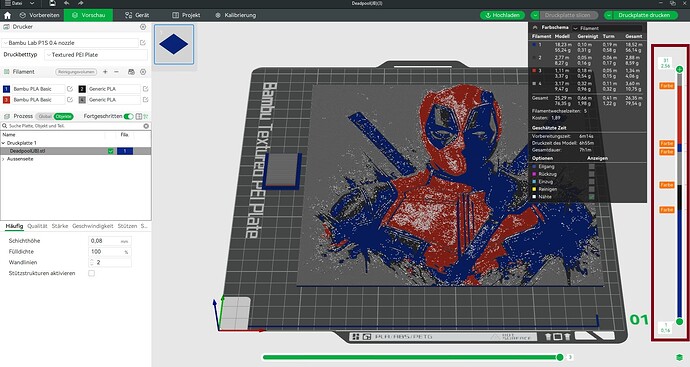Open the Qualität settings tab

37,226
